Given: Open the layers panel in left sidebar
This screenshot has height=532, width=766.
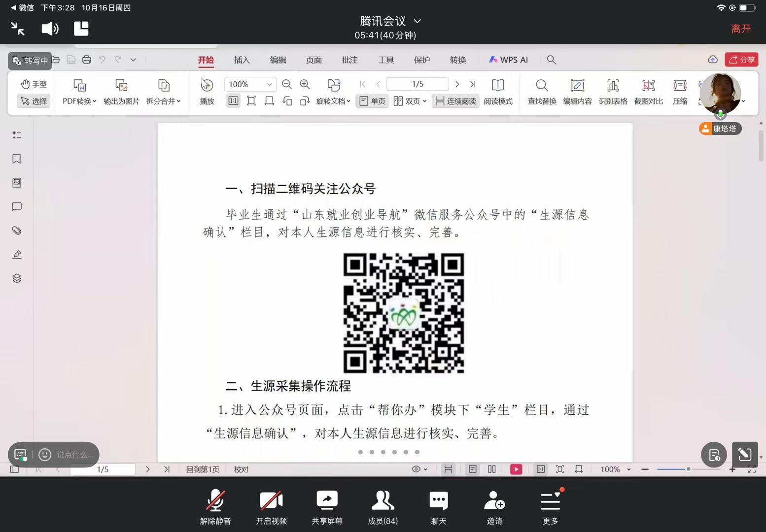Looking at the screenshot, I should pos(17,278).
